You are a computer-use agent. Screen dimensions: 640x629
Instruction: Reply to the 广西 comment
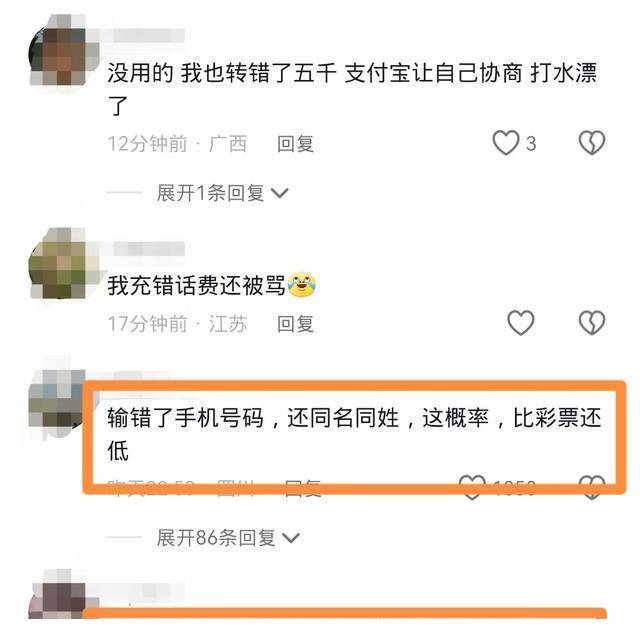point(296,144)
